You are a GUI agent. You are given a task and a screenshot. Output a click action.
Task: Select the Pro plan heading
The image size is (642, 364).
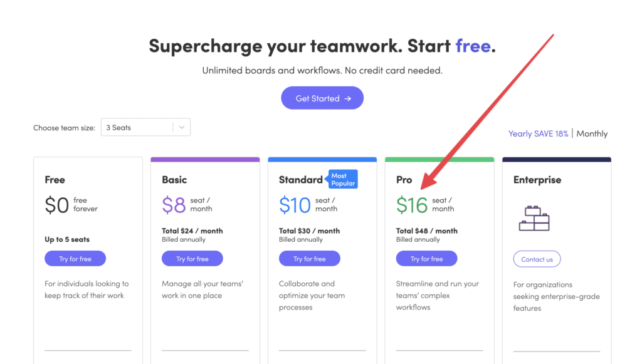tap(404, 180)
